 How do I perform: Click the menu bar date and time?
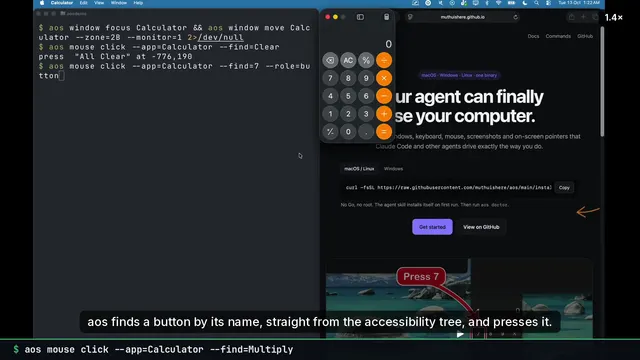tap(579, 3)
